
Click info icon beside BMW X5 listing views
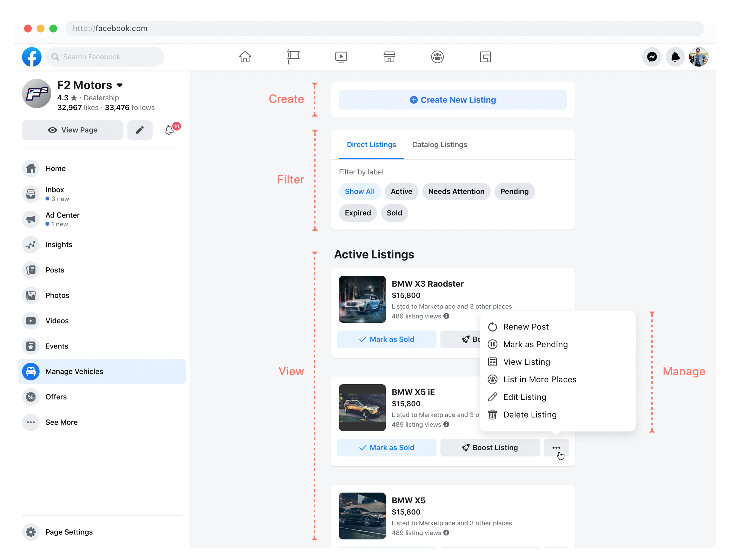click(446, 532)
